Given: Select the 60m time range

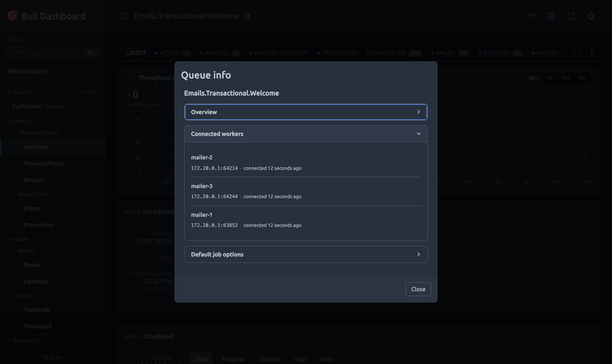Looking at the screenshot, I should point(533,78).
